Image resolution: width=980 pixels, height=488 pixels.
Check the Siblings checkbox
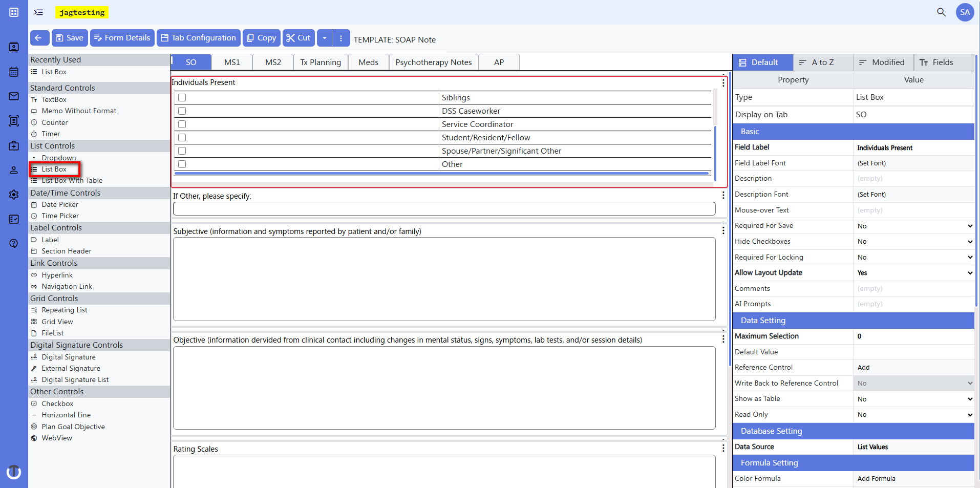click(x=182, y=97)
